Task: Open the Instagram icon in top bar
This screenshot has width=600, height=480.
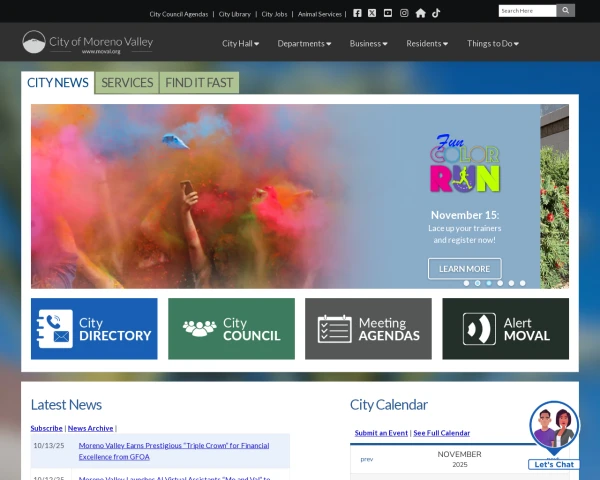Action: pyautogui.click(x=404, y=13)
